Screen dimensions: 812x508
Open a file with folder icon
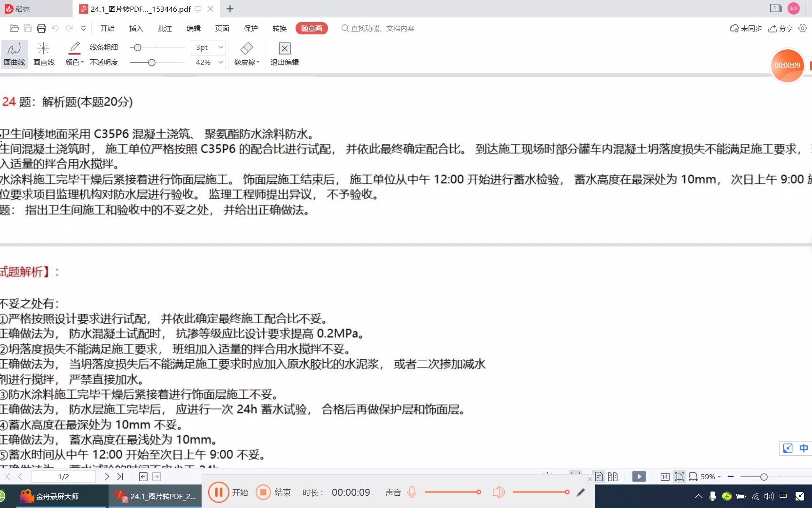pos(14,28)
